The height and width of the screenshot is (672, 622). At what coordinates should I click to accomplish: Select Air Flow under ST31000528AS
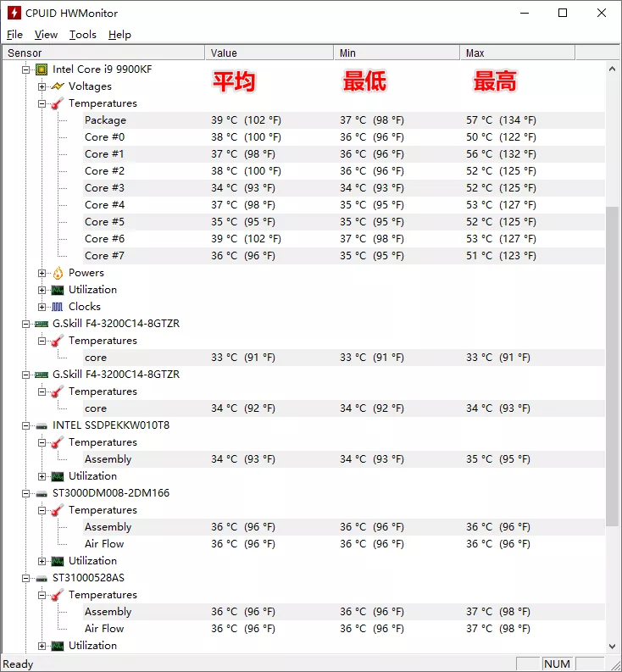point(344,629)
